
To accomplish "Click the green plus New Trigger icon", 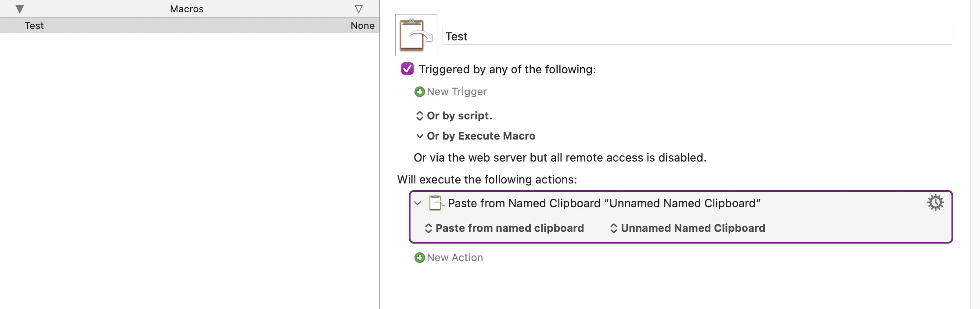I will point(419,92).
